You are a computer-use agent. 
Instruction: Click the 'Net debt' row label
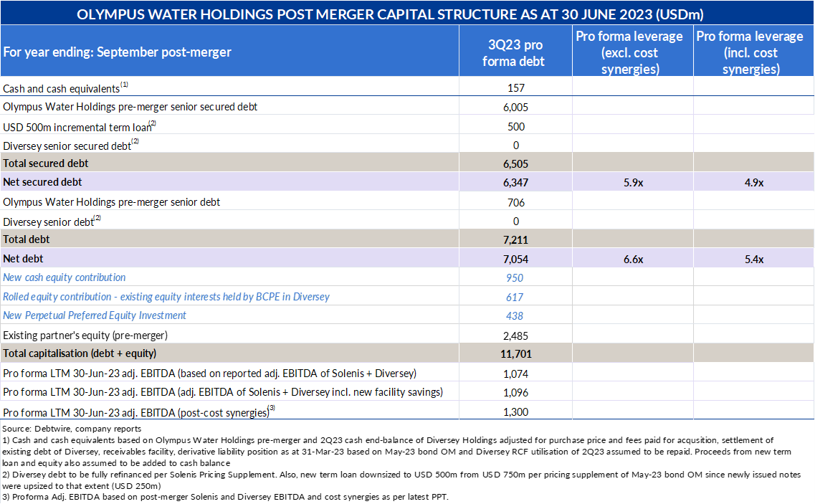pos(24,259)
